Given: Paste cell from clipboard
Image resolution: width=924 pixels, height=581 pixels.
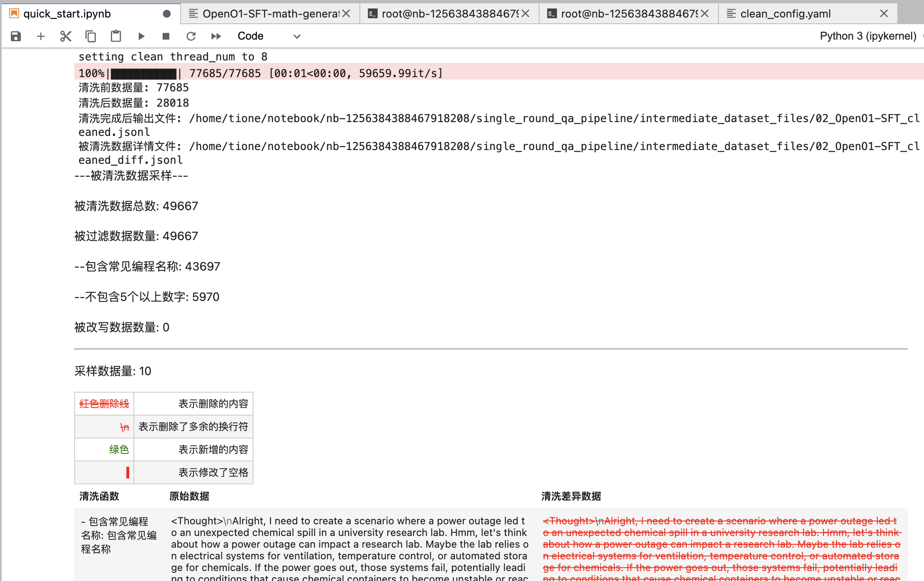Looking at the screenshot, I should [x=116, y=36].
